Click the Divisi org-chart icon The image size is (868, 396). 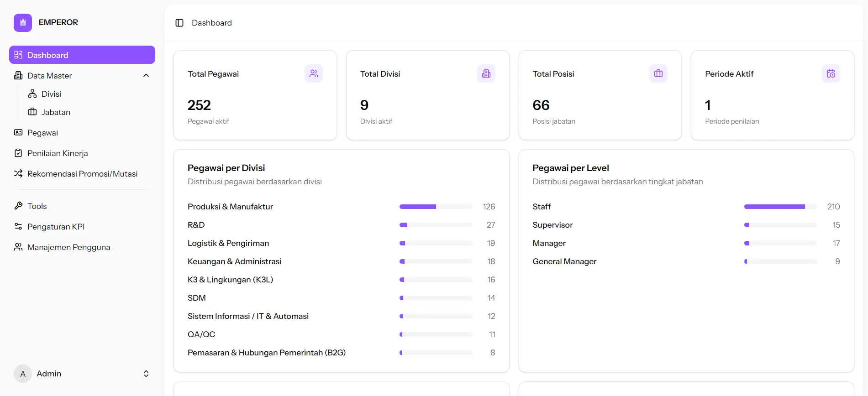[x=32, y=94]
